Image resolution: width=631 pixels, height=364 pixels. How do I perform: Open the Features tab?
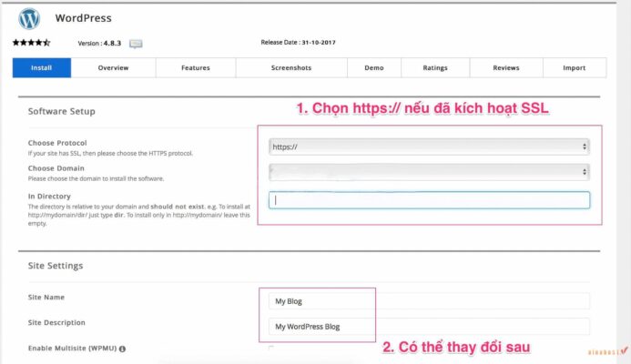pos(196,68)
